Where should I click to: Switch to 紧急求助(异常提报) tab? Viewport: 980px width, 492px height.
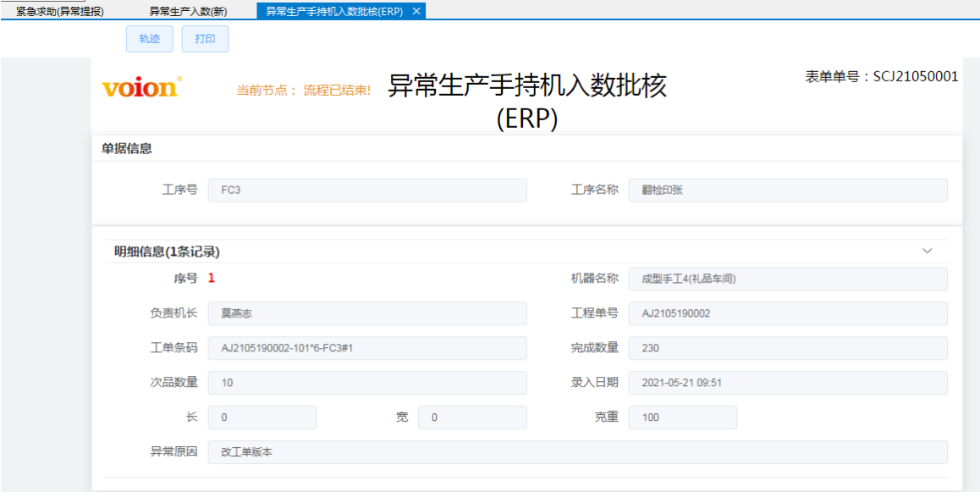click(60, 11)
